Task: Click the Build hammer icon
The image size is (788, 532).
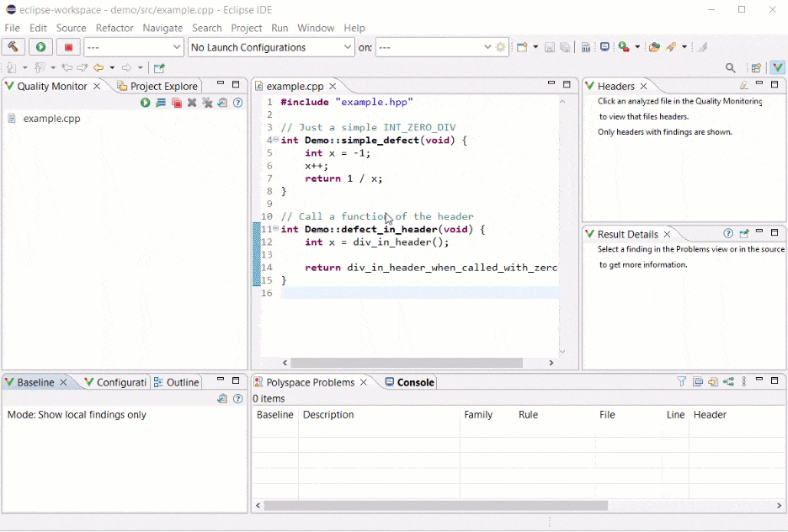Action: pos(13,47)
